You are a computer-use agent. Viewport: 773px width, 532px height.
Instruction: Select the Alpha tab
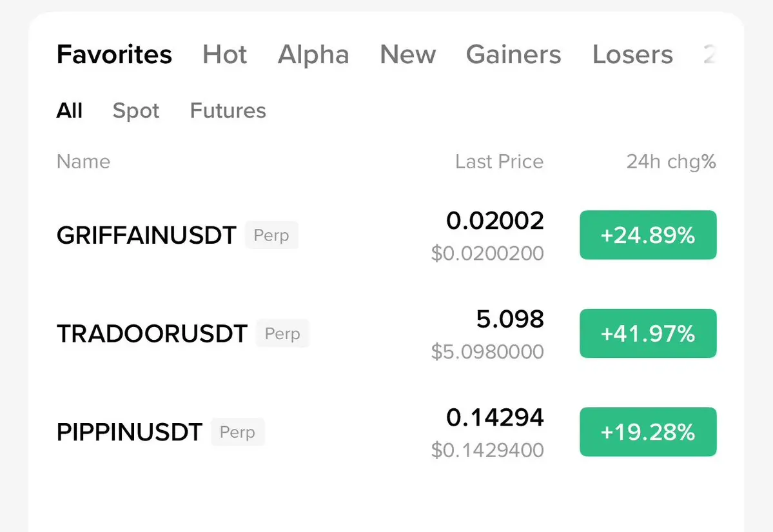pos(313,55)
